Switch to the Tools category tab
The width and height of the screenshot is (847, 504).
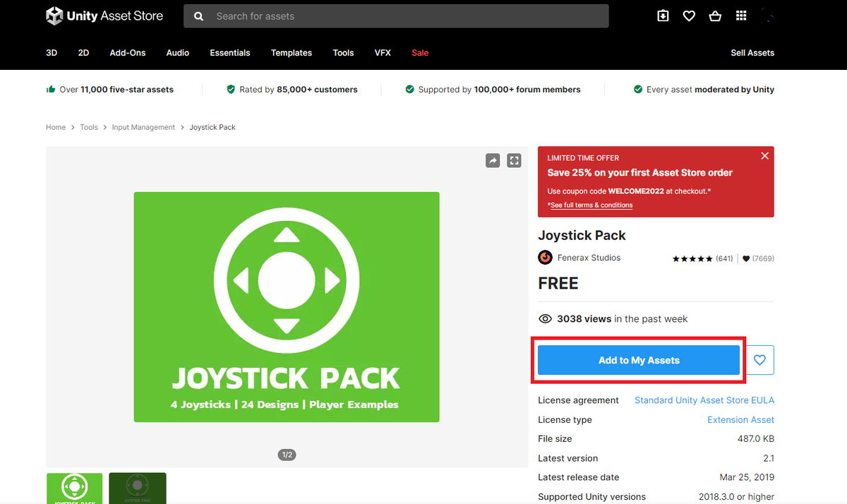[x=343, y=53]
